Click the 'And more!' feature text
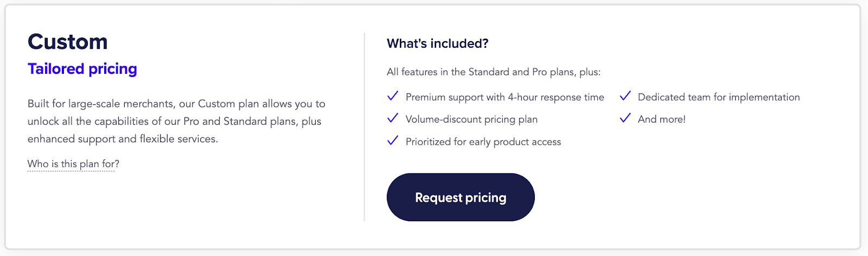 pyautogui.click(x=661, y=119)
